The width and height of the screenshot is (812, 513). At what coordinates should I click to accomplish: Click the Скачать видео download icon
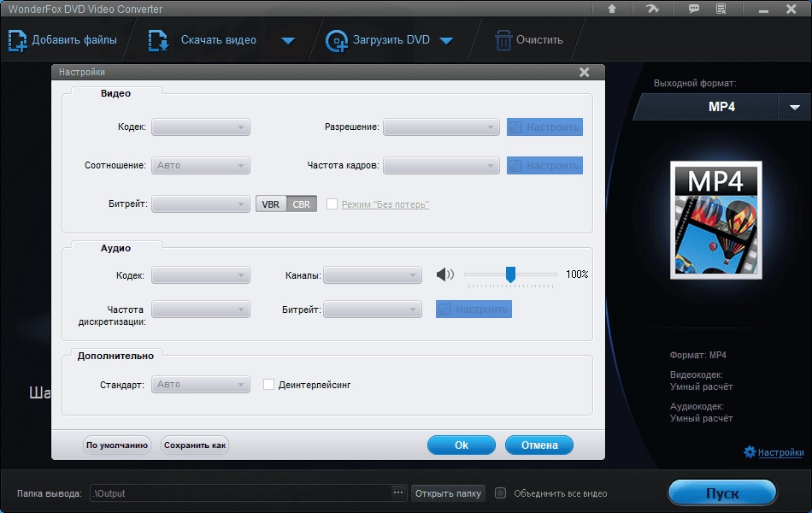[158, 40]
